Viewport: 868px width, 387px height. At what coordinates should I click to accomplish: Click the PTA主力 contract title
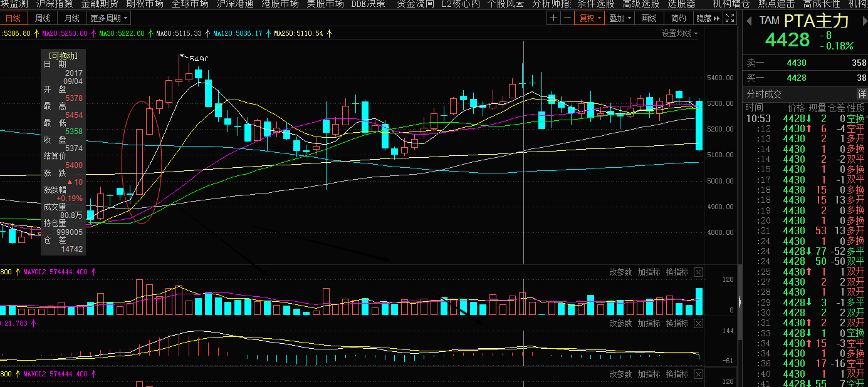(x=816, y=21)
